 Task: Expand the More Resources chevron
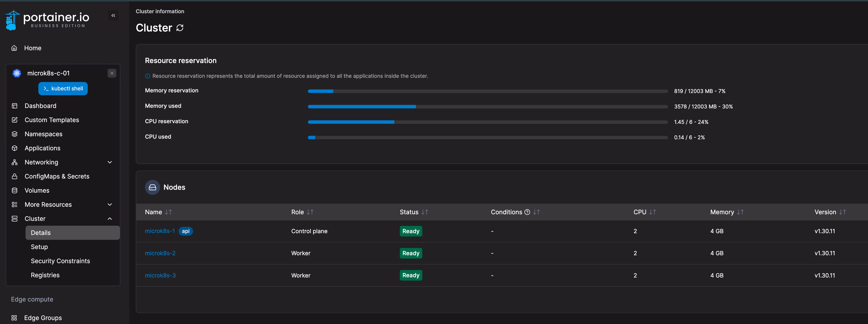(110, 205)
